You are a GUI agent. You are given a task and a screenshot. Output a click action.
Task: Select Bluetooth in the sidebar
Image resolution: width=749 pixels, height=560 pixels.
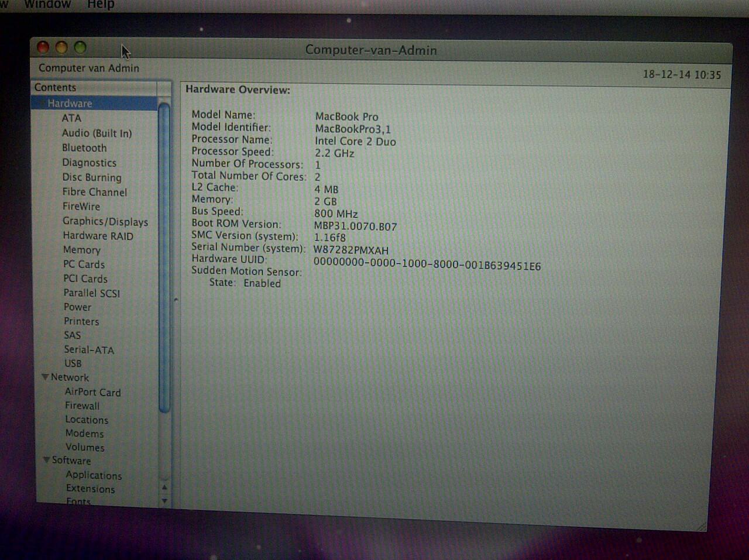tap(84, 148)
